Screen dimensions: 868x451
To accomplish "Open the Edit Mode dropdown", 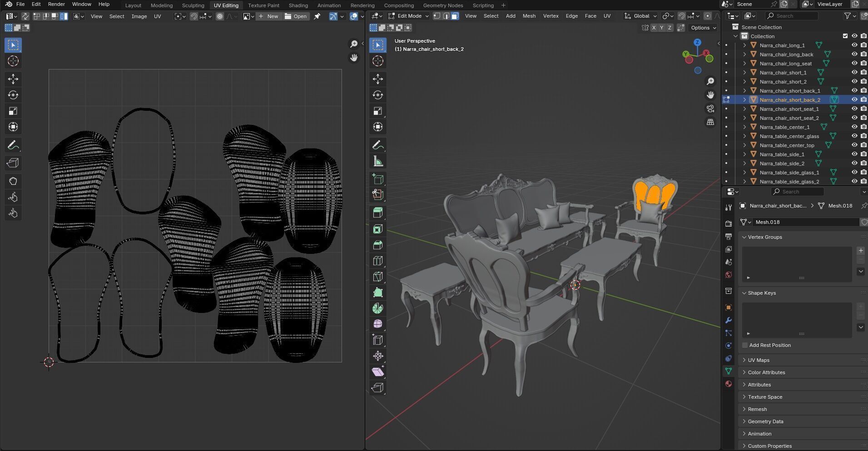I will tap(408, 16).
